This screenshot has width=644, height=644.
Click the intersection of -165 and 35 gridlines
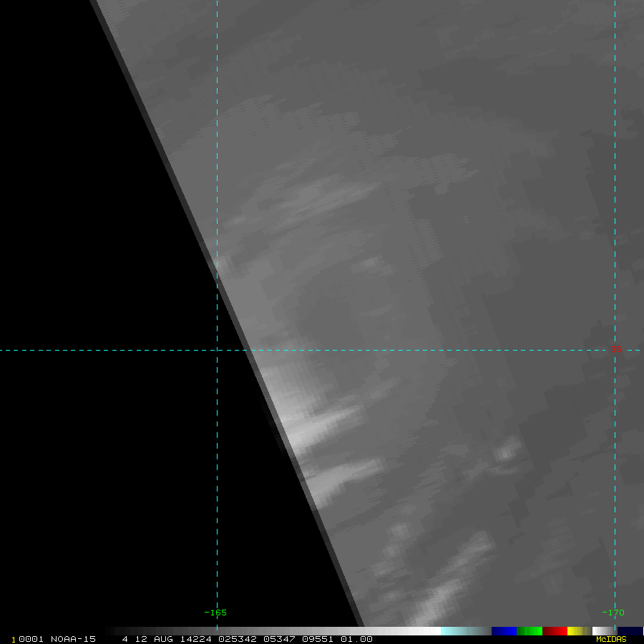(x=217, y=350)
